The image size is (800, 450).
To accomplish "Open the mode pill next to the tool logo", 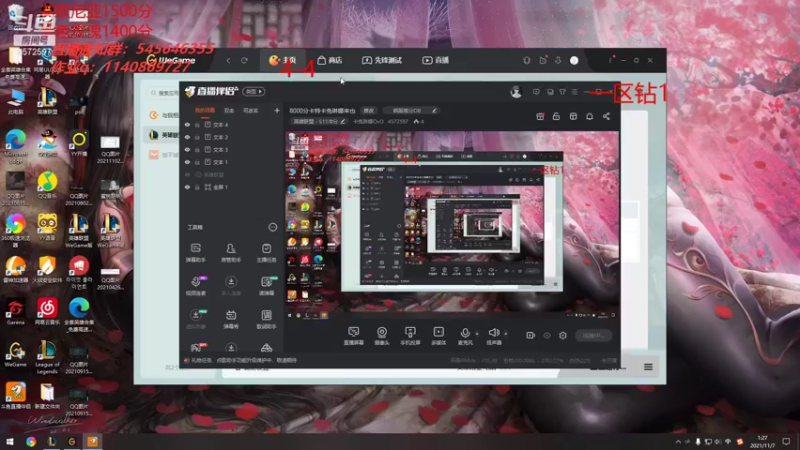I will click(x=254, y=91).
